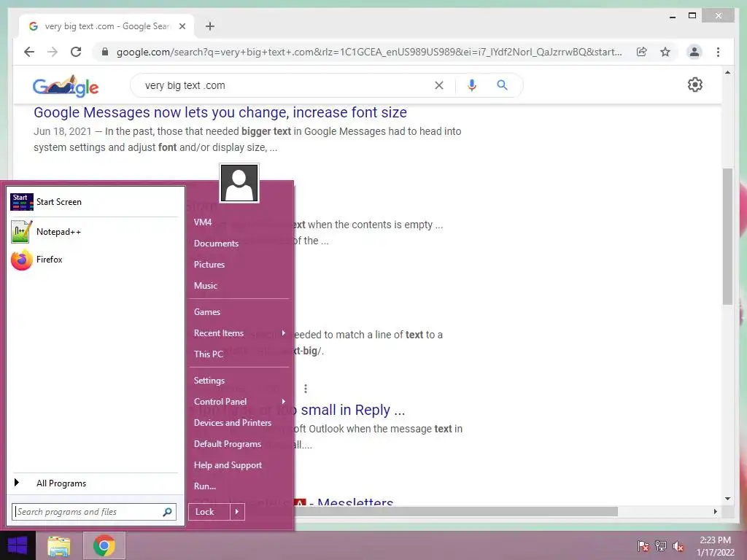The width and height of the screenshot is (747, 560).
Task: Click the Chrome icon on the taskbar
Action: (x=104, y=545)
